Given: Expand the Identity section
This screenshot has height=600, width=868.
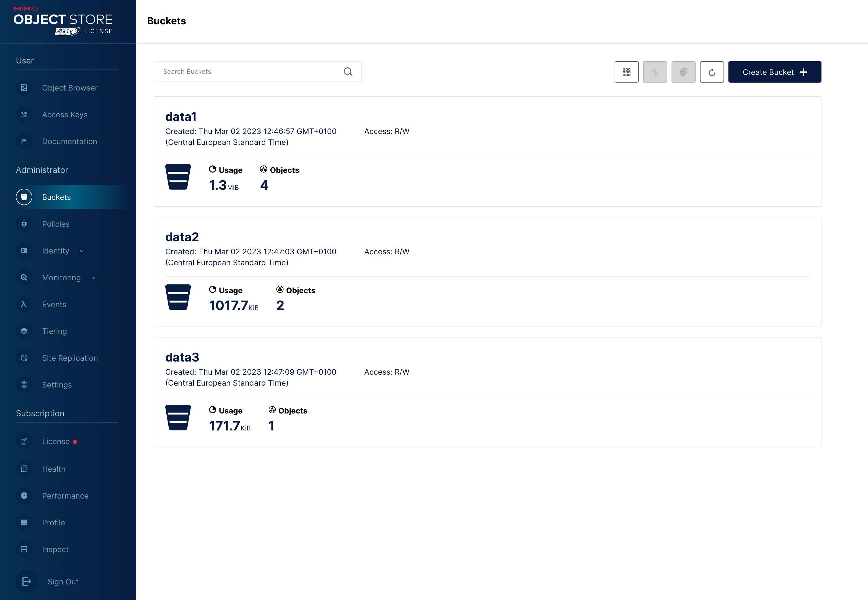Looking at the screenshot, I should click(82, 251).
